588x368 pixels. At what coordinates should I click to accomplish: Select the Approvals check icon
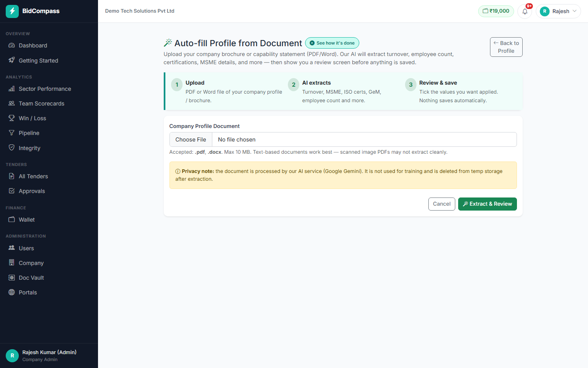(11, 191)
